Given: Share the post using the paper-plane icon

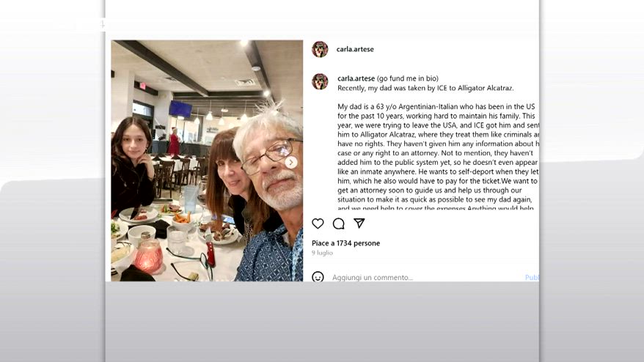Looking at the screenshot, I should [x=359, y=224].
